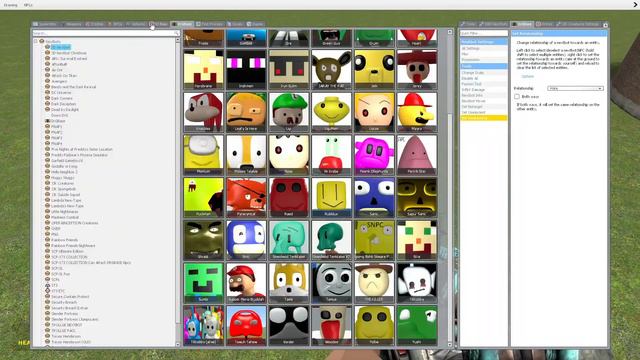640x360 pixels.
Task: Select the Mr Krabs thumbnail
Action: pyautogui.click(x=331, y=155)
